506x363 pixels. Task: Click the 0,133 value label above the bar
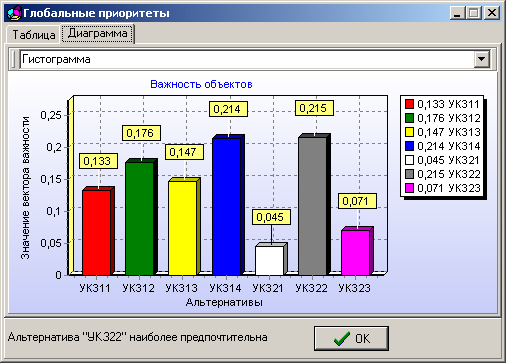point(98,161)
